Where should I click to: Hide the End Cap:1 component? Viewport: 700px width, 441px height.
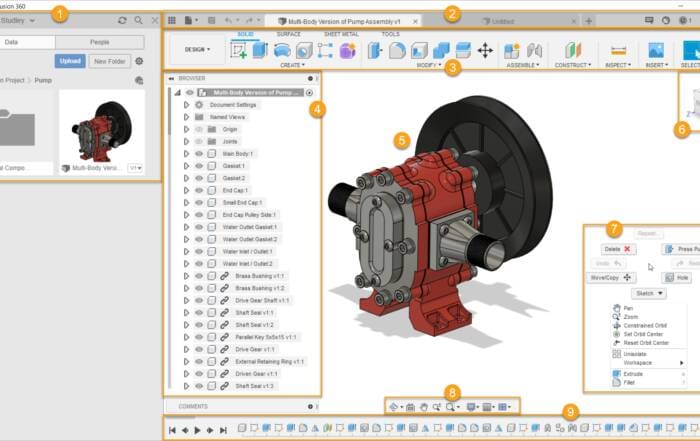(199, 190)
